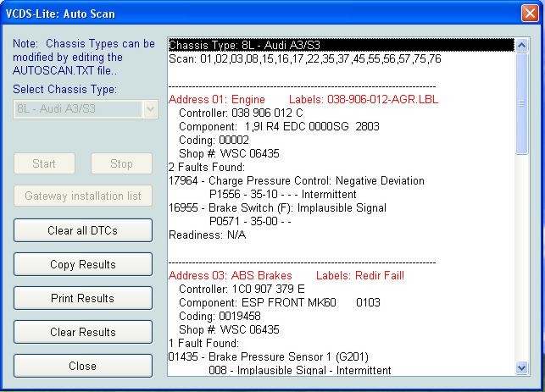Click fault '01435 - Brake Pressure Sensor 1 (G201)'
This screenshot has height=392, width=545.
(x=269, y=357)
